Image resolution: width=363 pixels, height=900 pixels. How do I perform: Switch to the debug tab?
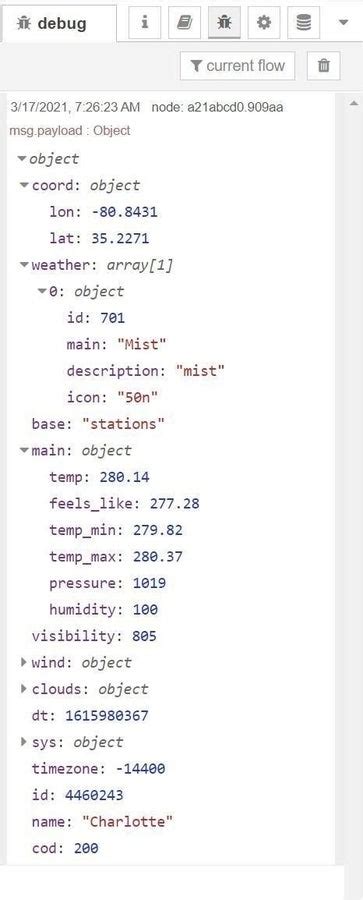point(58,24)
